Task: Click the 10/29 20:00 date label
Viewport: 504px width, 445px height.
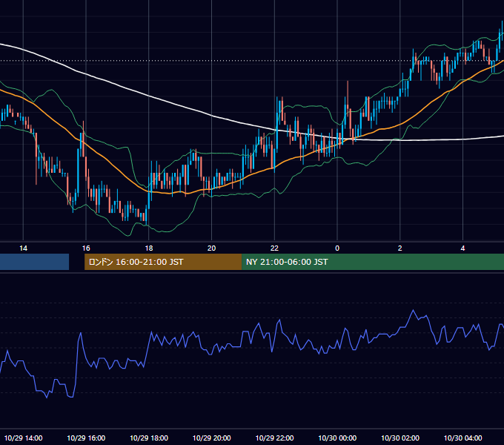Action: tap(211, 438)
